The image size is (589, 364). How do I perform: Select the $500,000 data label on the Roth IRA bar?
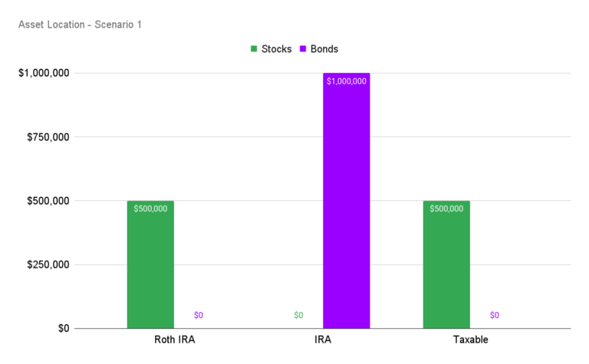pos(150,208)
